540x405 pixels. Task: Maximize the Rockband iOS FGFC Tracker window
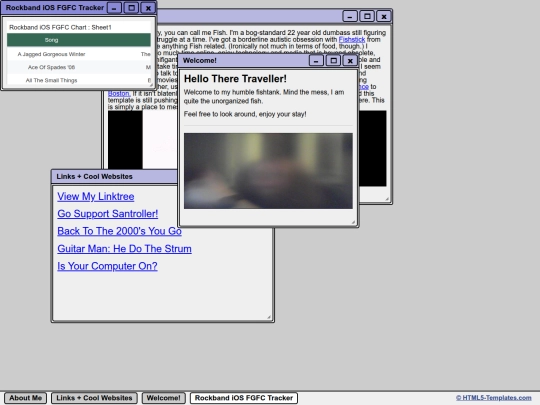coord(131,8)
